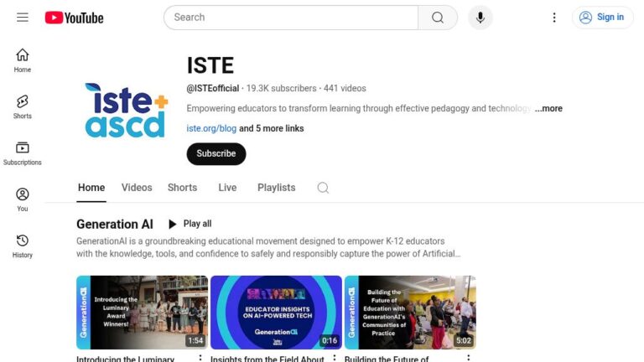This screenshot has height=362, width=644.
Task: Open options for Introducing the Luminary video
Action: point(200,358)
